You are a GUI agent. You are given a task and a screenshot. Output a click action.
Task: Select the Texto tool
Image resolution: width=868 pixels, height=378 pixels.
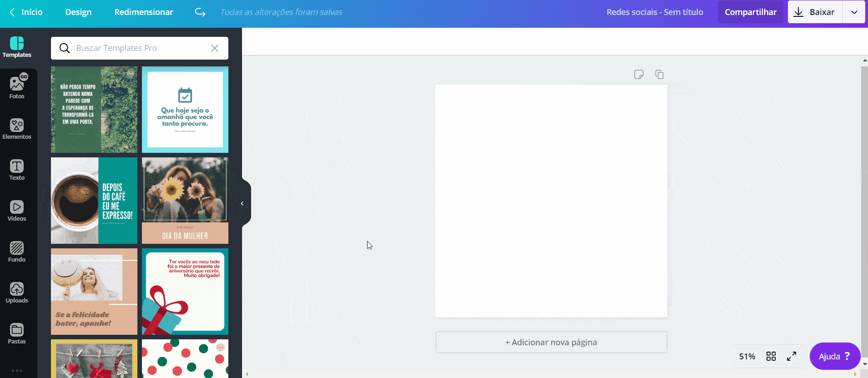(17, 170)
